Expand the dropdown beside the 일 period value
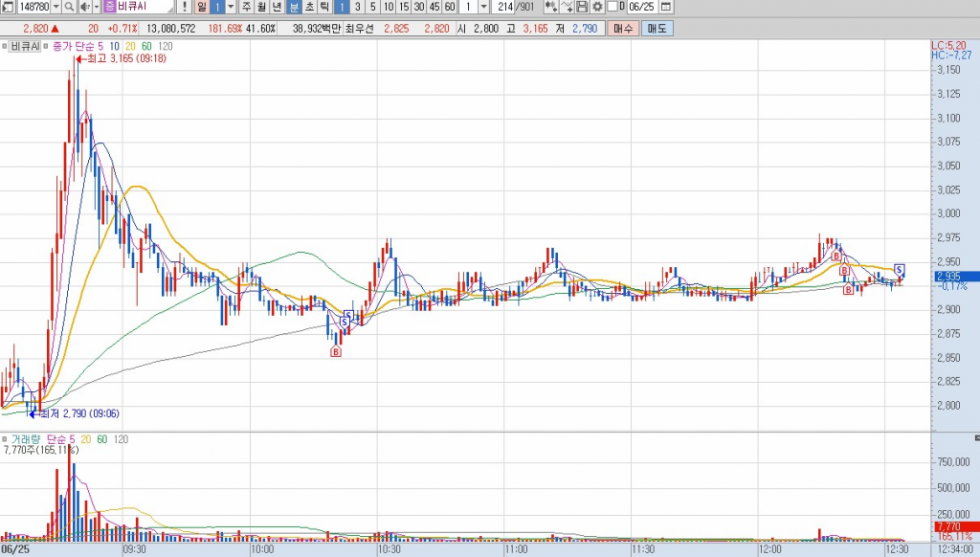The height and width of the screenshot is (557, 980). (x=231, y=7)
